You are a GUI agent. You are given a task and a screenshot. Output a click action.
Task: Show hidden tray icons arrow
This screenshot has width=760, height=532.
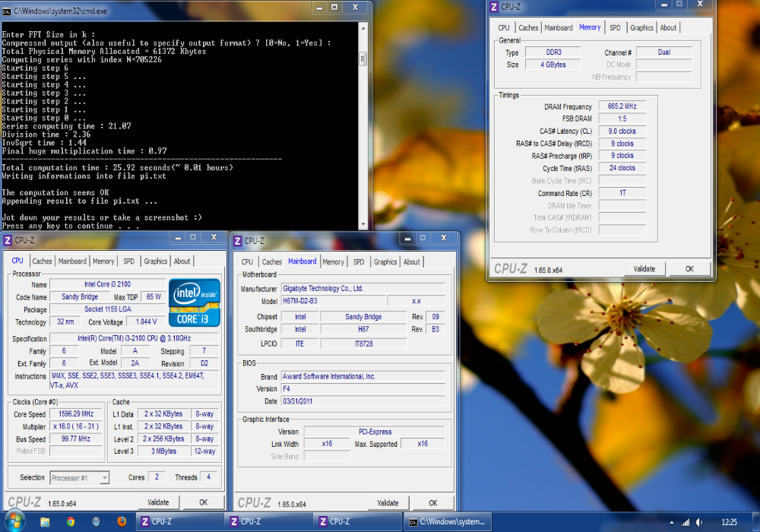[671, 522]
